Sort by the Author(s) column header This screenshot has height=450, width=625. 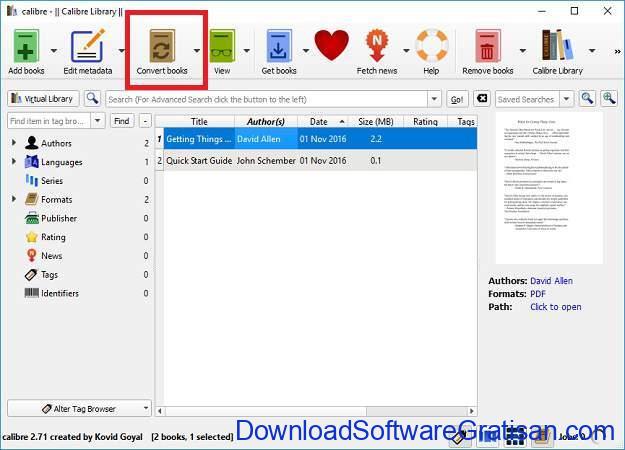click(266, 122)
